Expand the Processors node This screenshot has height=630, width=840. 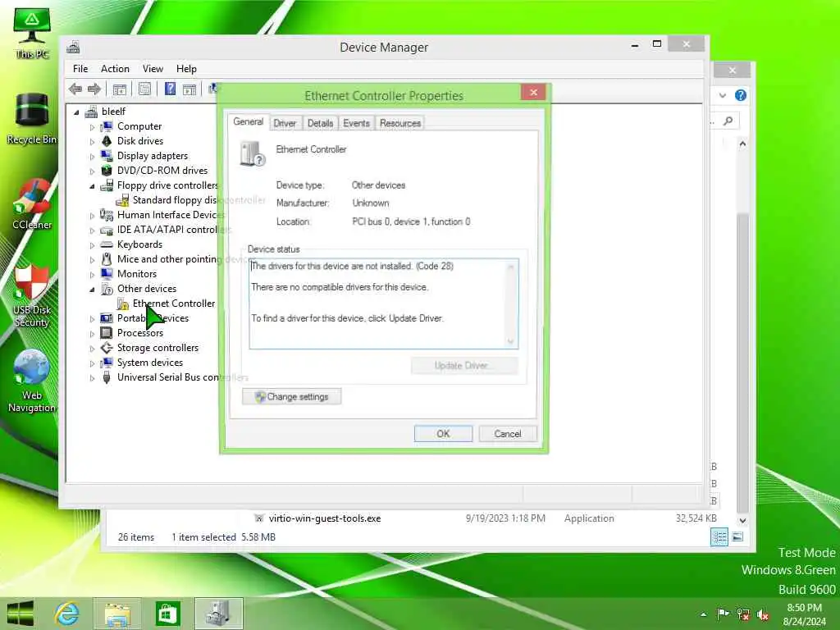tap(92, 334)
